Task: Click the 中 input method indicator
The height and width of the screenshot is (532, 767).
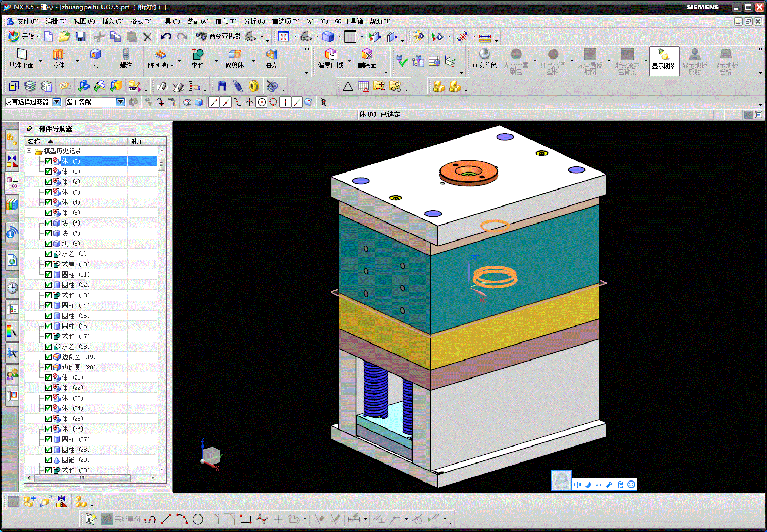Action: point(577,485)
